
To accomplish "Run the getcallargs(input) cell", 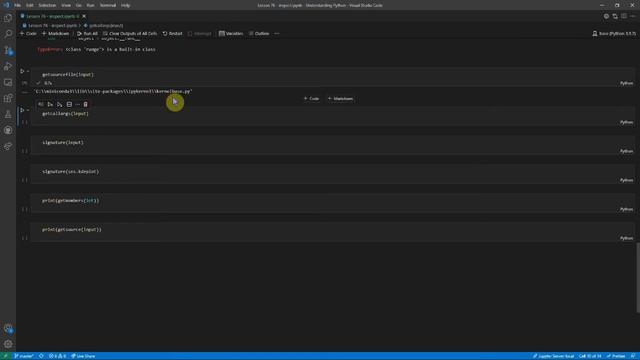I will point(22,110).
